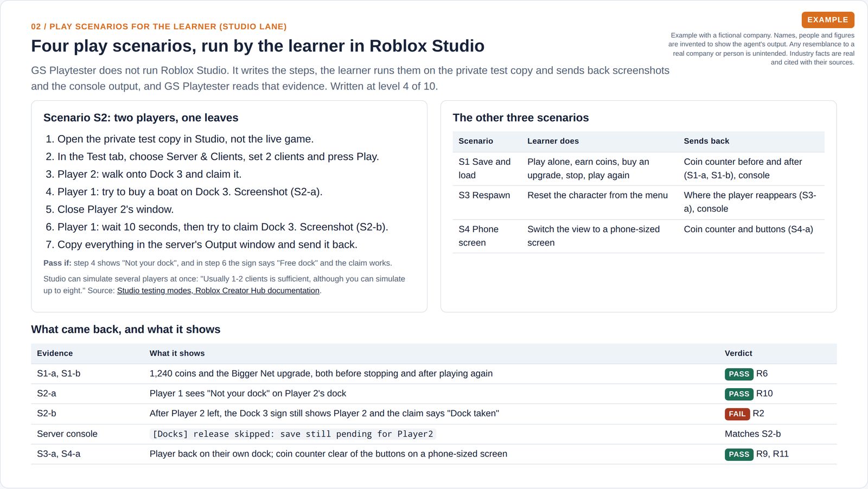This screenshot has width=868, height=489.
Task: Click 'The other three scenarios' heading
Action: [521, 118]
